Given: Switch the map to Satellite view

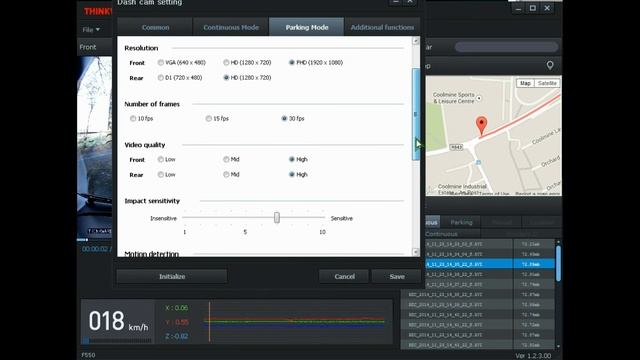Looking at the screenshot, I should [547, 83].
